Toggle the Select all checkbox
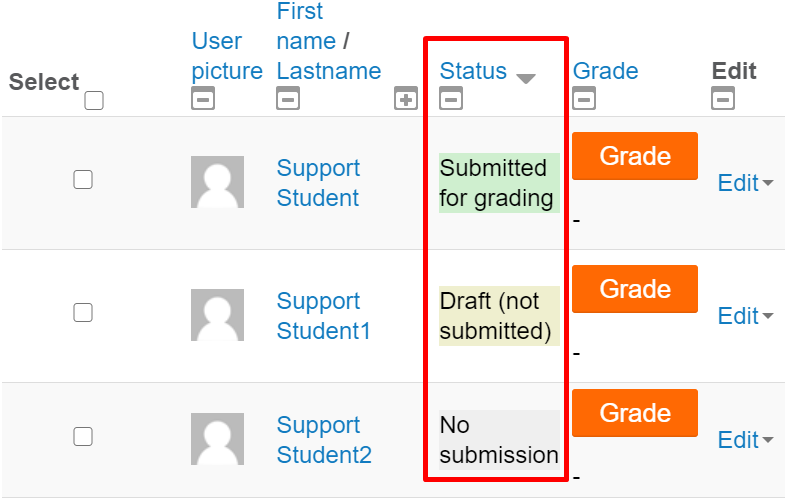The height and width of the screenshot is (499, 785). point(94,100)
